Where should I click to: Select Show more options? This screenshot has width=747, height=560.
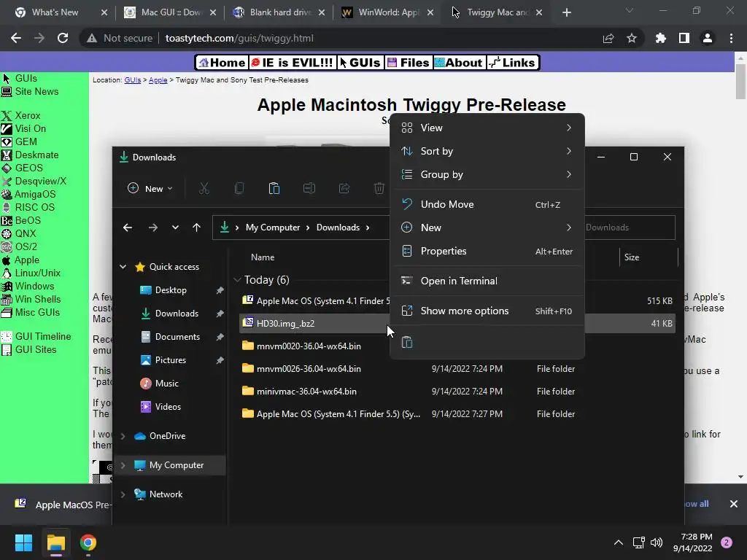pos(487,311)
